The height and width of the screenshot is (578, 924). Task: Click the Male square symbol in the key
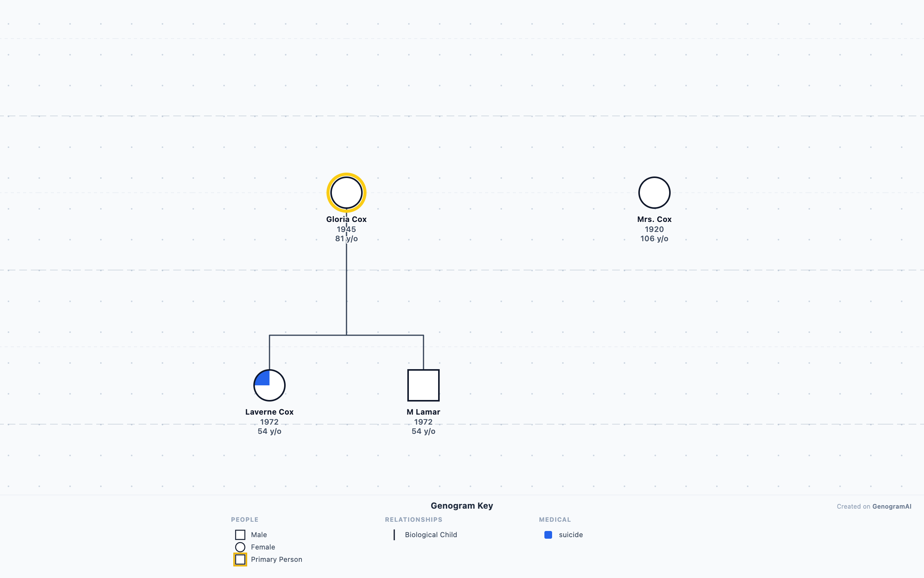point(240,534)
